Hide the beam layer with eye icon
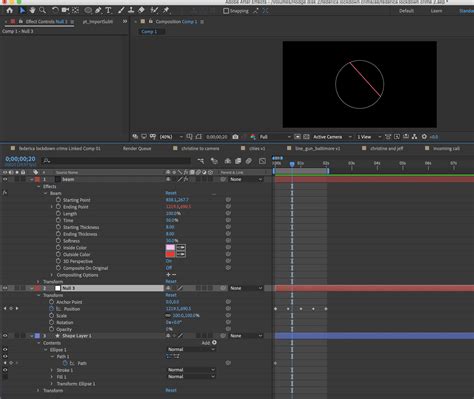474x399 pixels. (5, 179)
